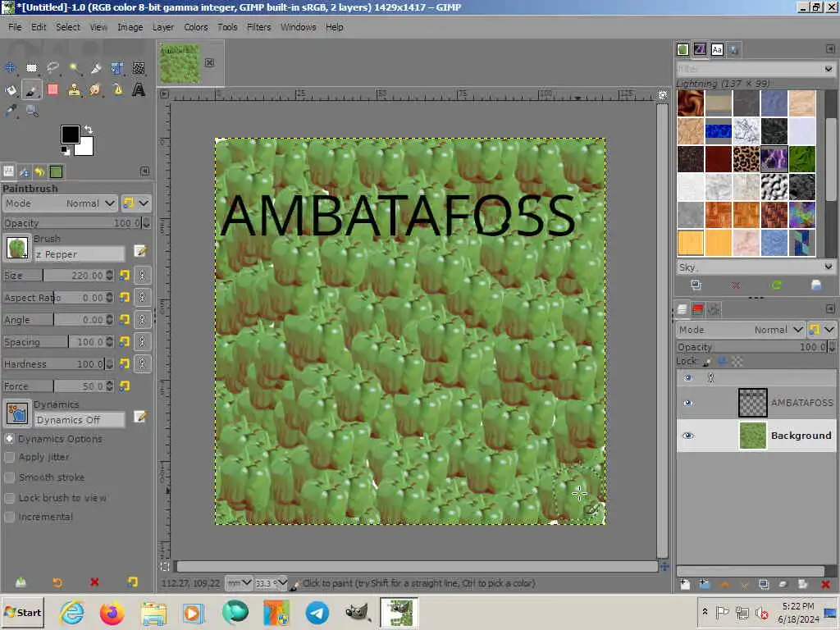The image size is (840, 630).
Task: Enable Lock brush to view
Action: pos(10,498)
